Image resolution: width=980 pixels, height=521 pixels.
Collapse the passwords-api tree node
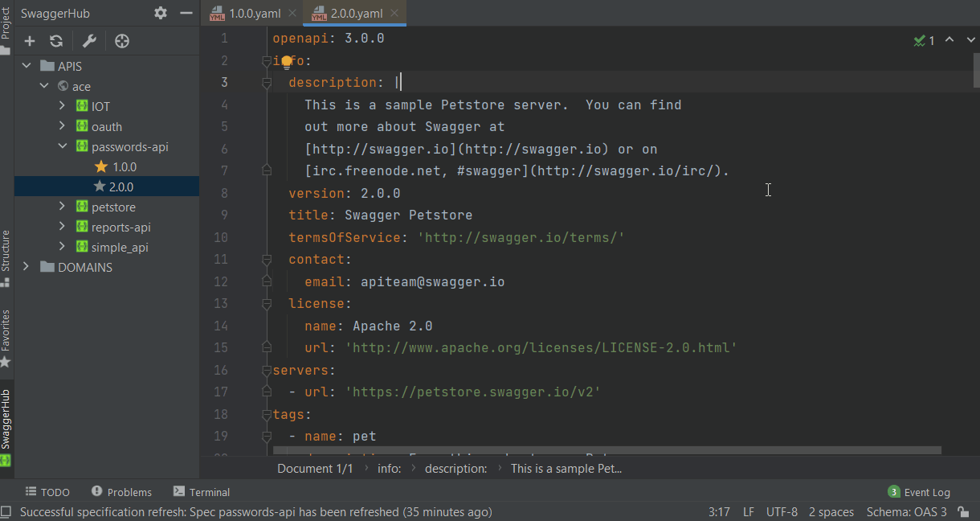pos(63,146)
